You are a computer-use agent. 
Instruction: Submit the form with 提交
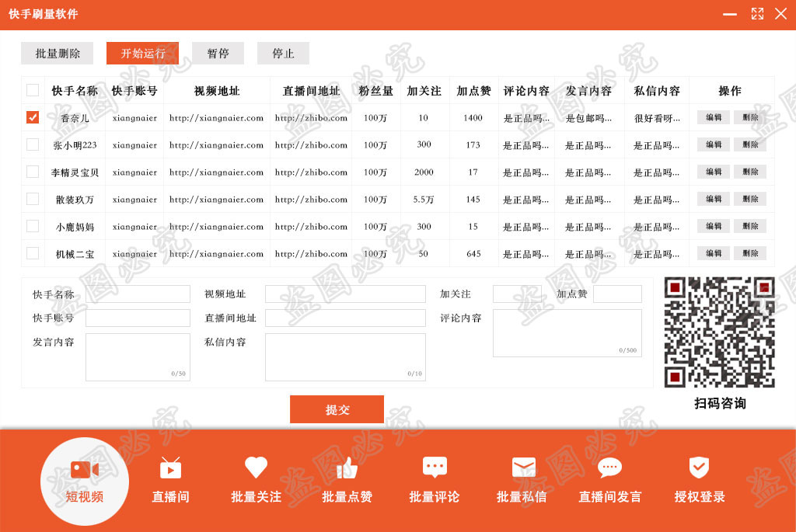[337, 409]
